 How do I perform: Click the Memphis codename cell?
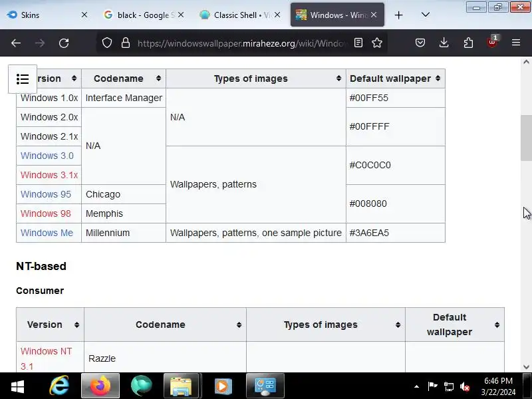click(x=124, y=213)
